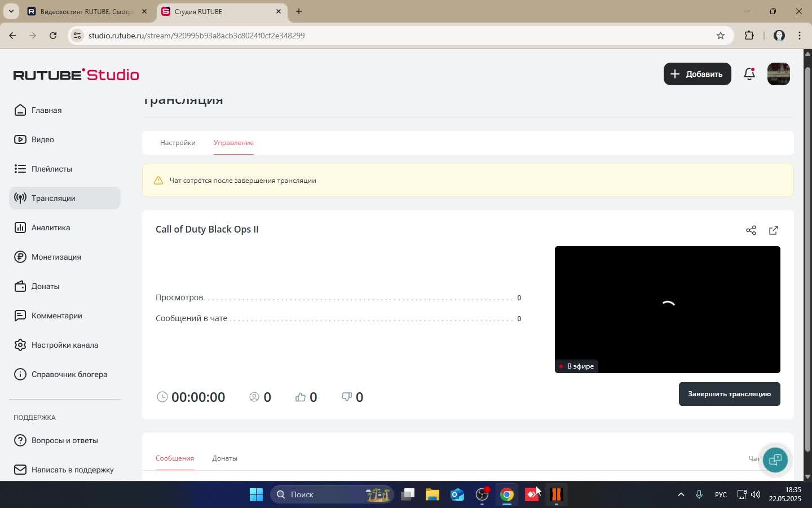Viewport: 812px width, 508px height.
Task: Click the Просмотров statistic row
Action: click(338, 297)
